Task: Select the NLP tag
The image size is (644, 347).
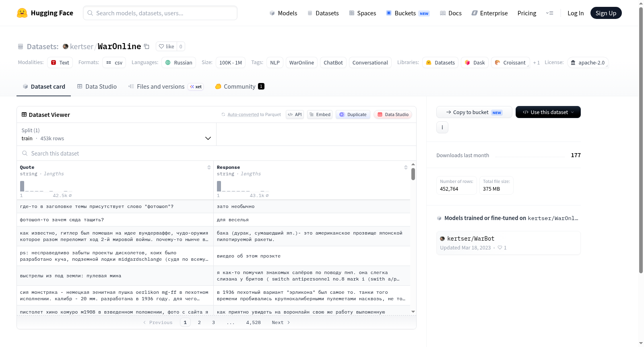Action: coord(275,62)
